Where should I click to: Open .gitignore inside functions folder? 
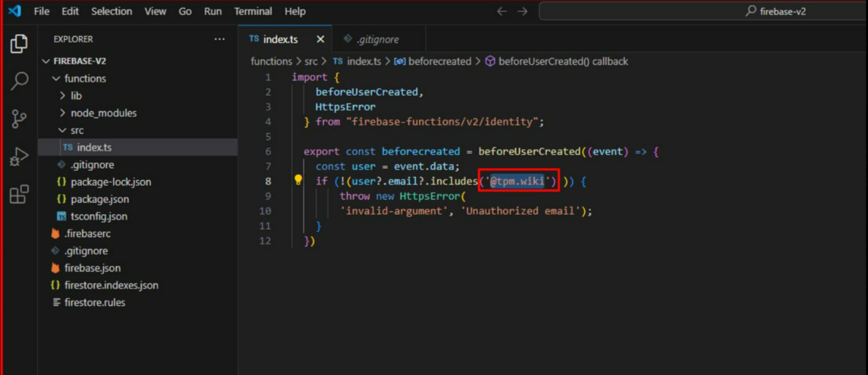point(138,165)
